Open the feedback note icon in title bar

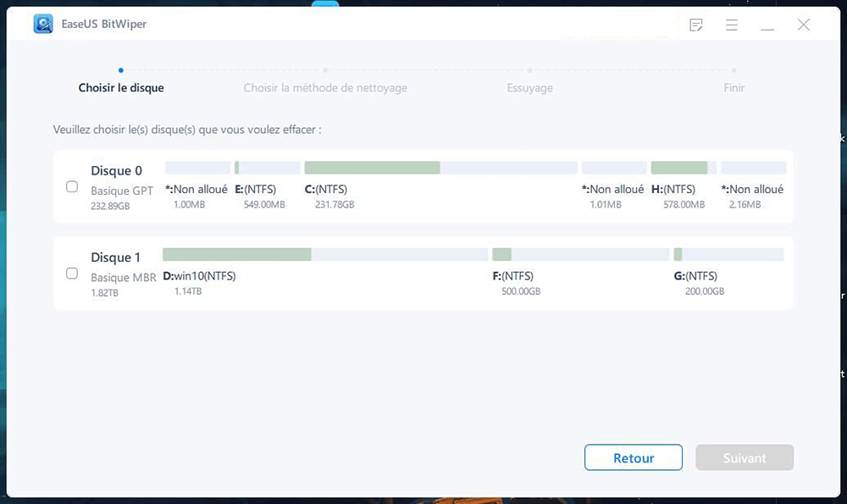click(x=696, y=25)
